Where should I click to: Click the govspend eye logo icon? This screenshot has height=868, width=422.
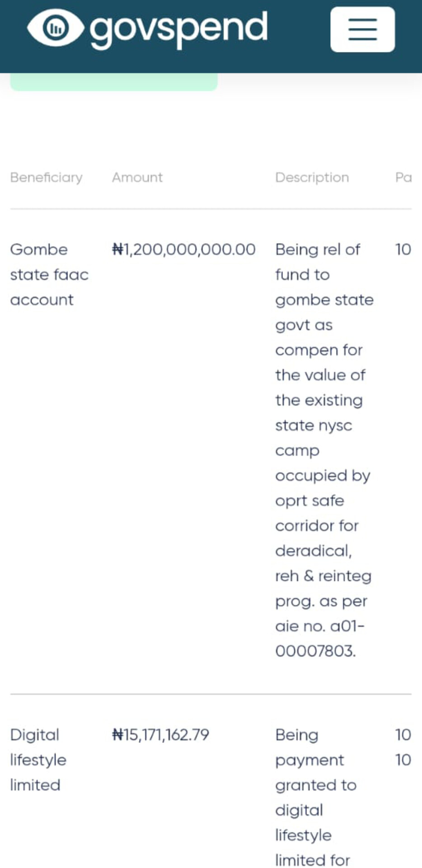(x=56, y=28)
